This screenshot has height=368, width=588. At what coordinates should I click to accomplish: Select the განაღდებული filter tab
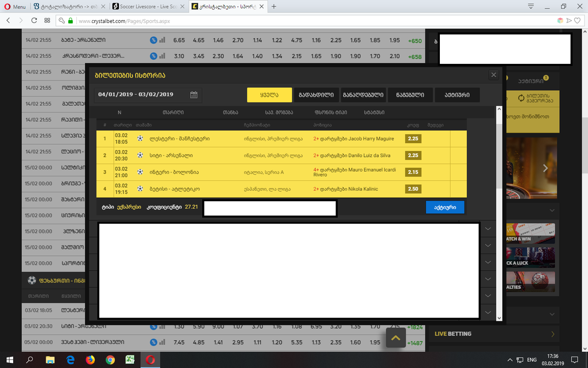(x=363, y=95)
